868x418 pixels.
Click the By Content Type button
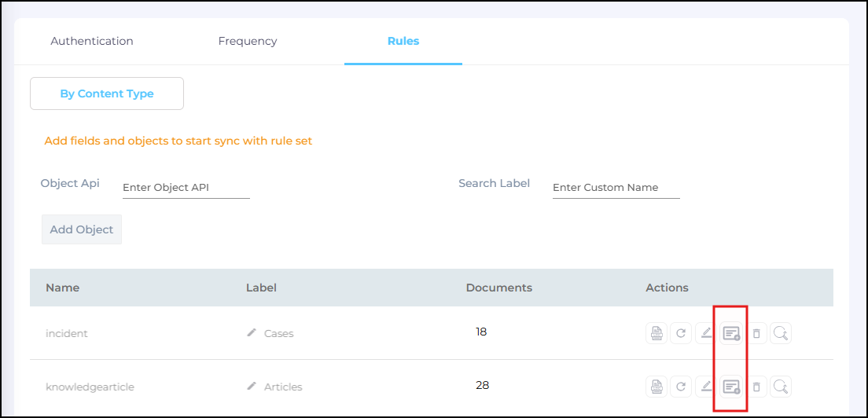[x=107, y=93]
